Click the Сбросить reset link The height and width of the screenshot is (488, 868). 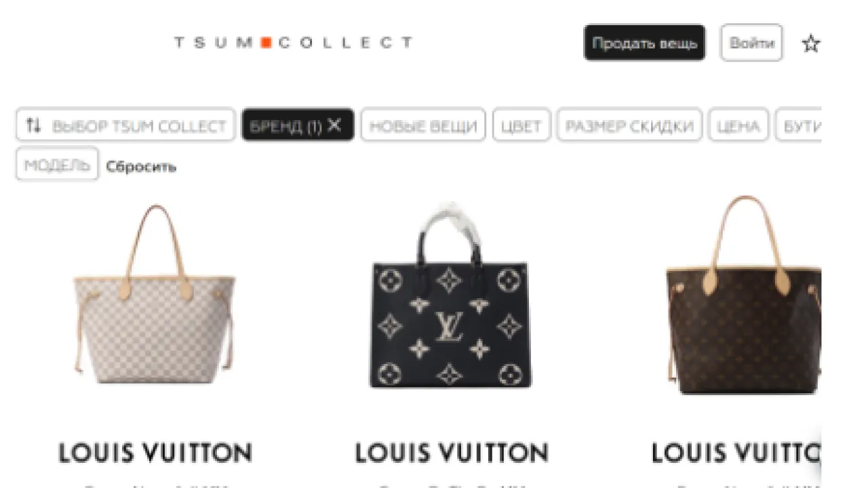(x=141, y=166)
